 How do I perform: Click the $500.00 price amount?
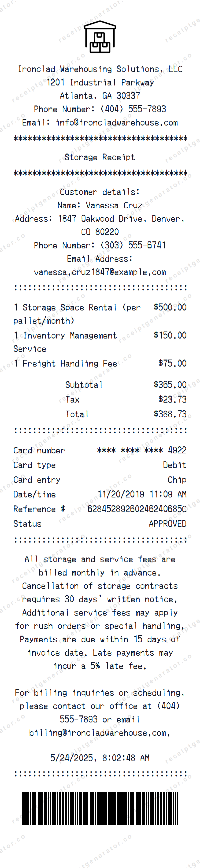click(x=170, y=307)
